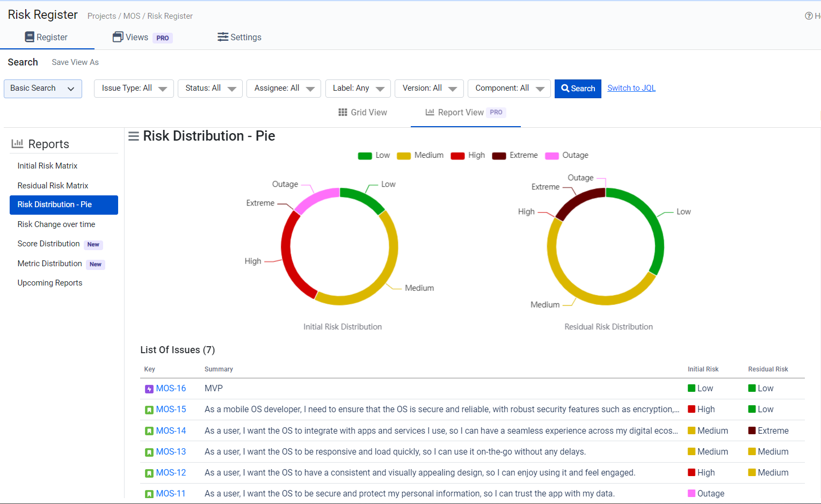Click the Report View chart icon
Image resolution: width=821 pixels, height=504 pixels.
430,112
